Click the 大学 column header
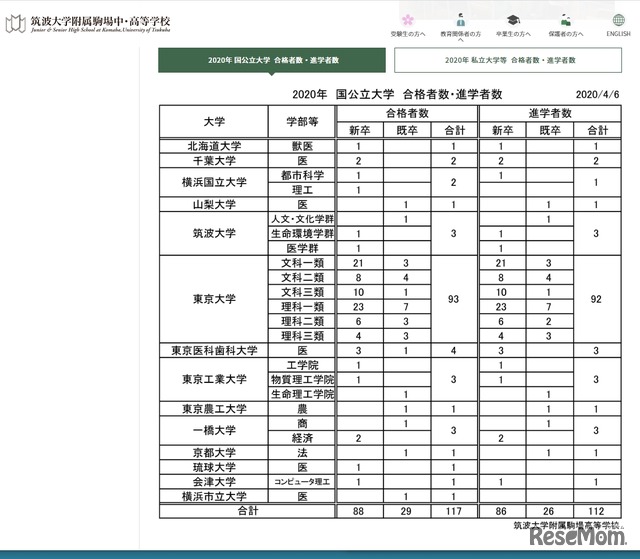 click(x=214, y=122)
